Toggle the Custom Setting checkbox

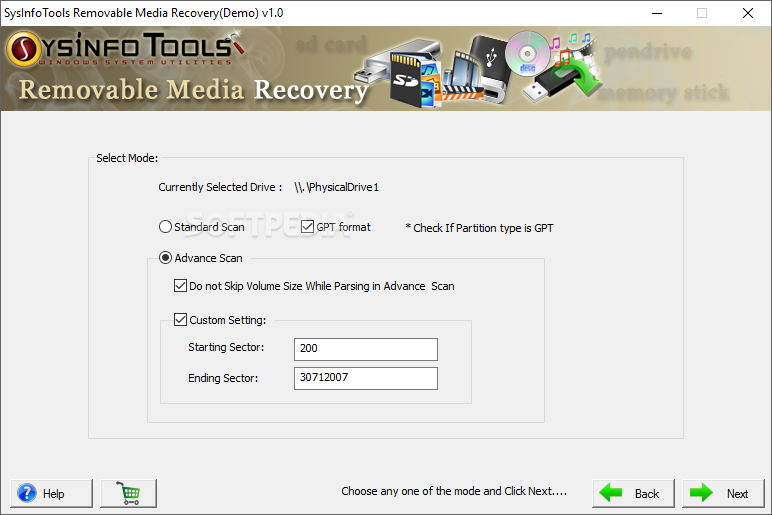(180, 320)
